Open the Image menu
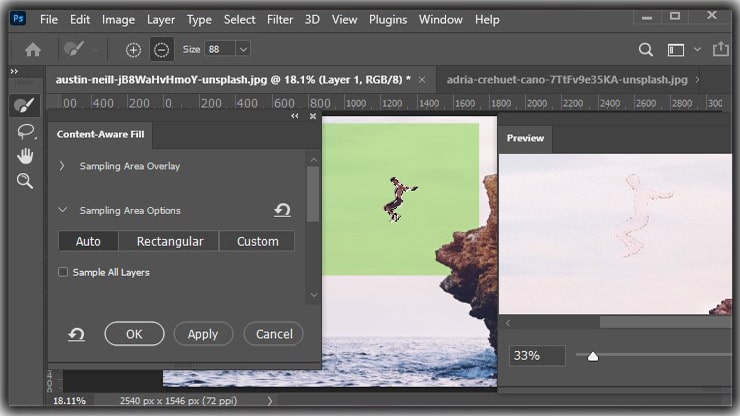The width and height of the screenshot is (740, 416). [x=118, y=20]
